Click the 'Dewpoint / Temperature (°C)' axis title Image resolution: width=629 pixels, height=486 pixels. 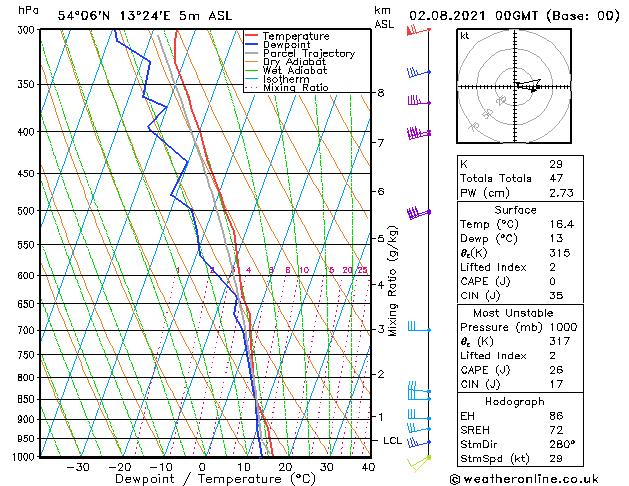215,479
